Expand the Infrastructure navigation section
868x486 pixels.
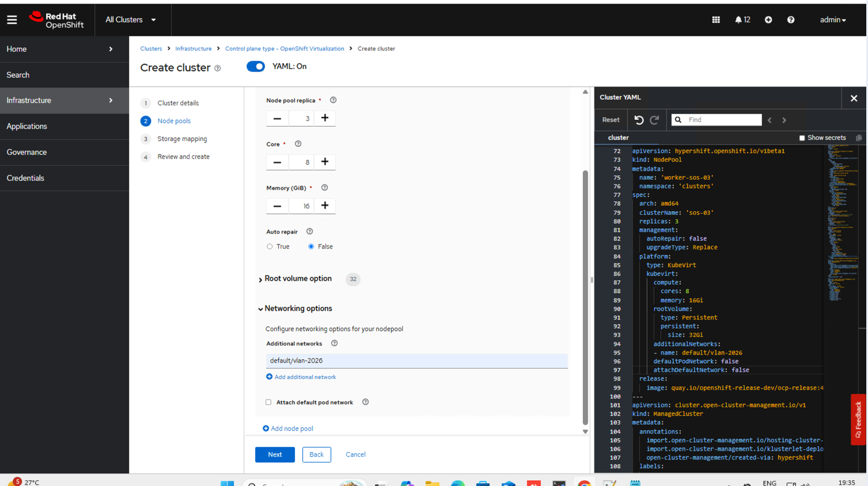[65, 100]
